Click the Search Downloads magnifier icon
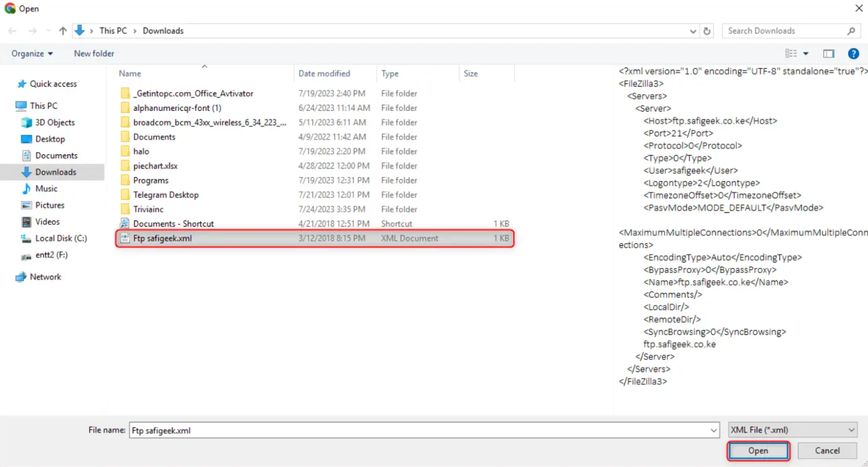Viewport: 868px width, 467px height. pyautogui.click(x=852, y=31)
